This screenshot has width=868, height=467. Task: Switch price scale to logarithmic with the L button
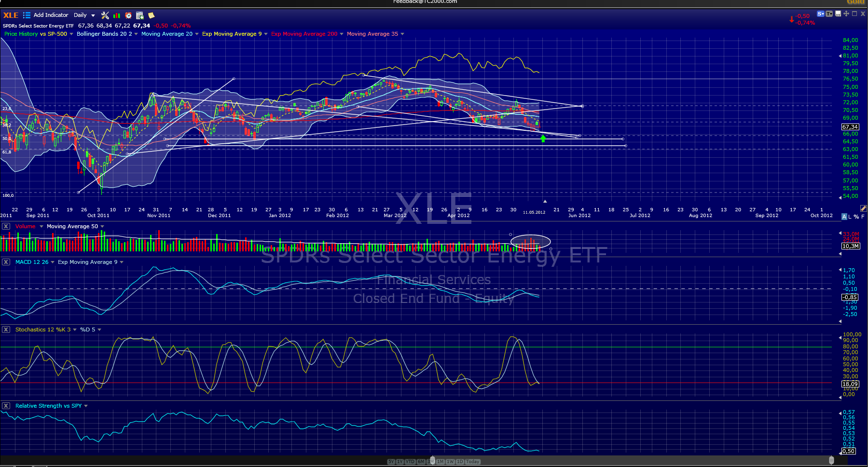pos(850,217)
